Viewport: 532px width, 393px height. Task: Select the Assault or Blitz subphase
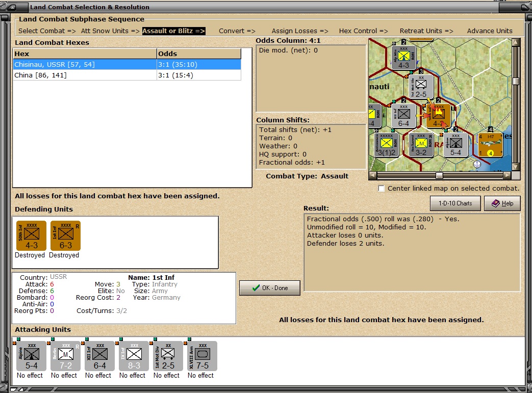(x=174, y=31)
